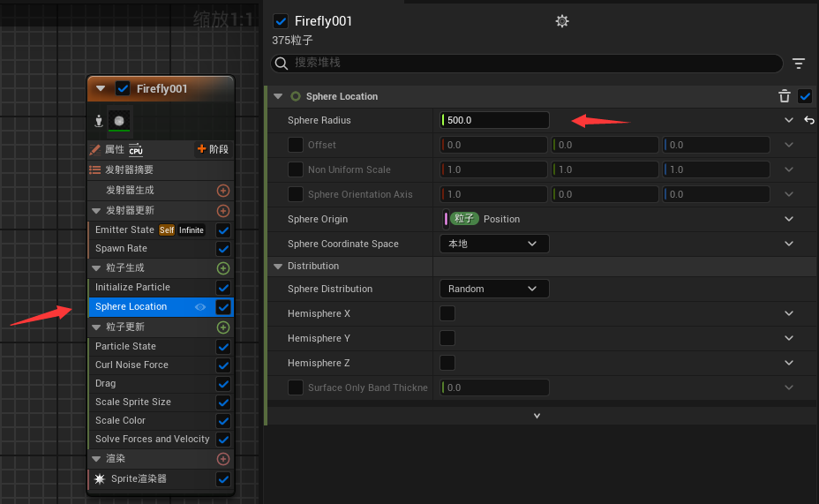The image size is (819, 504).
Task: Add module to 发射器更新 with plus icon
Action: 223,211
